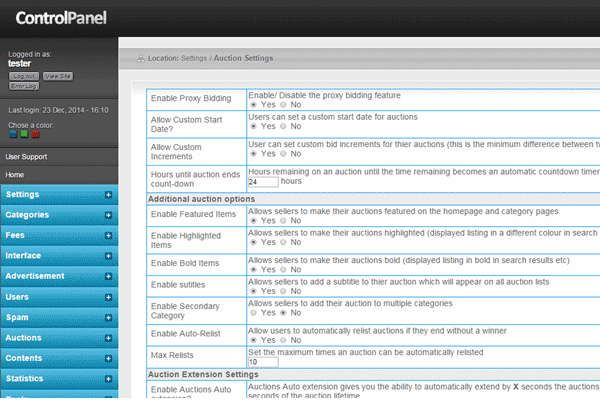Expand the Settings menu plus icon
Viewport: 600px width, 400px height.
pyautogui.click(x=108, y=194)
